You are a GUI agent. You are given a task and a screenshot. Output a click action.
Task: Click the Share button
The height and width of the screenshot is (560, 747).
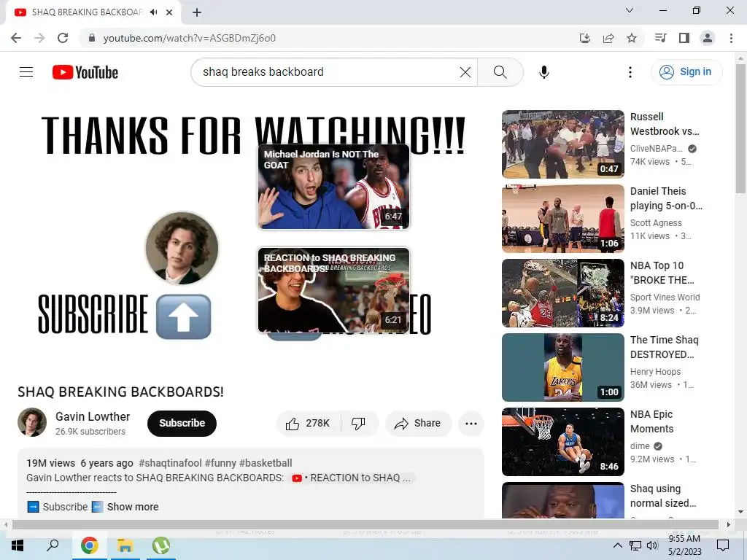coord(418,424)
